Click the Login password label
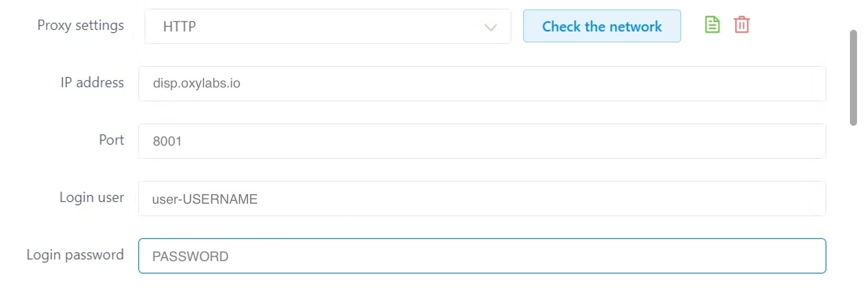 coord(75,255)
